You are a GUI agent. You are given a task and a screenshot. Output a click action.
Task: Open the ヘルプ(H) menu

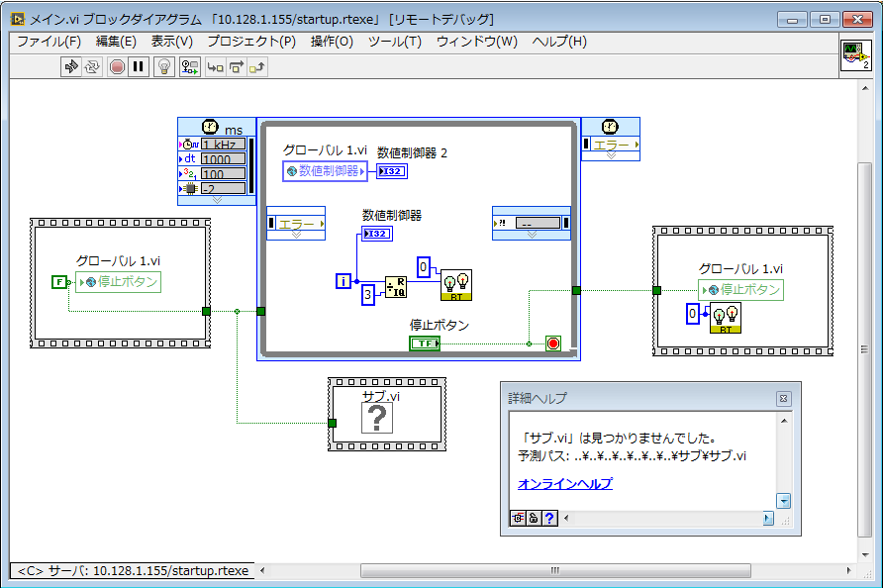(x=559, y=42)
